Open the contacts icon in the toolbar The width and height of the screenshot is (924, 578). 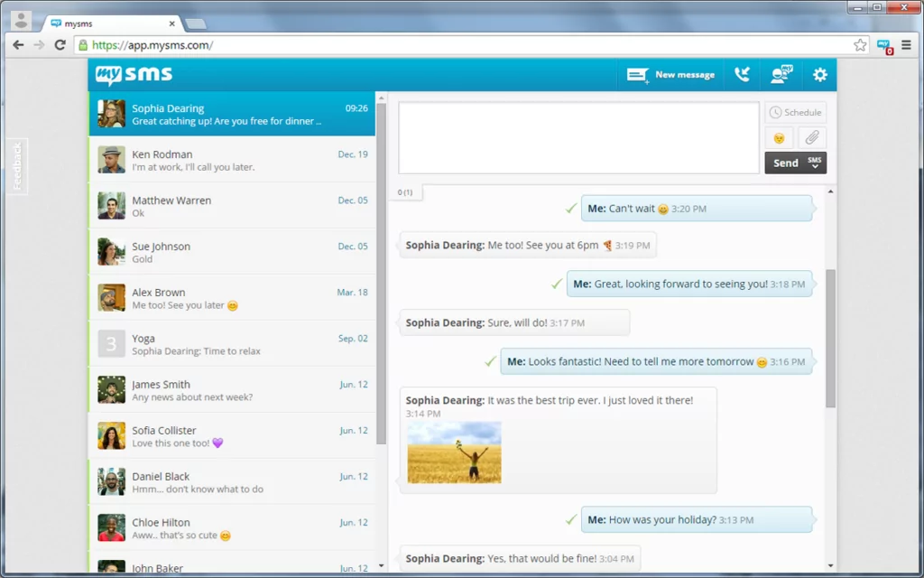pyautogui.click(x=780, y=75)
